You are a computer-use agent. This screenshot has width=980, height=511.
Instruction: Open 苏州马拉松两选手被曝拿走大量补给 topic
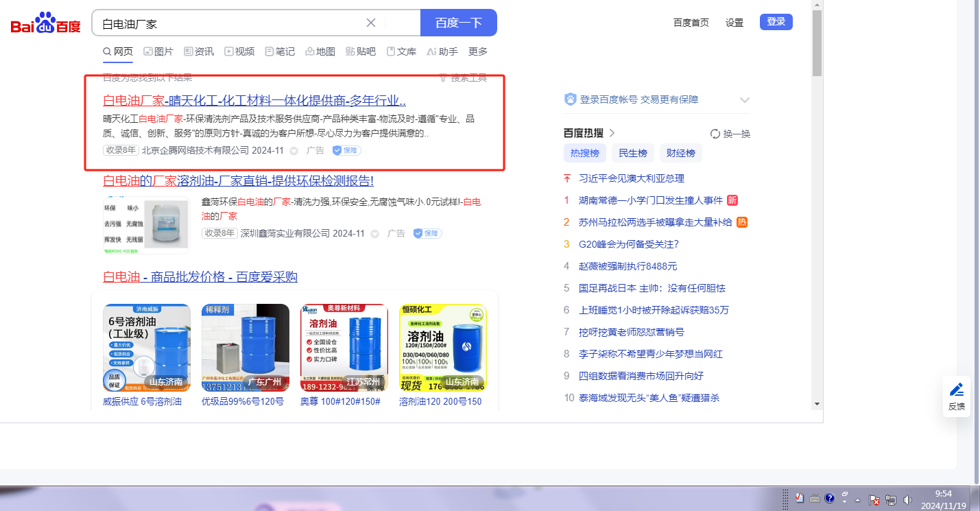tap(656, 222)
